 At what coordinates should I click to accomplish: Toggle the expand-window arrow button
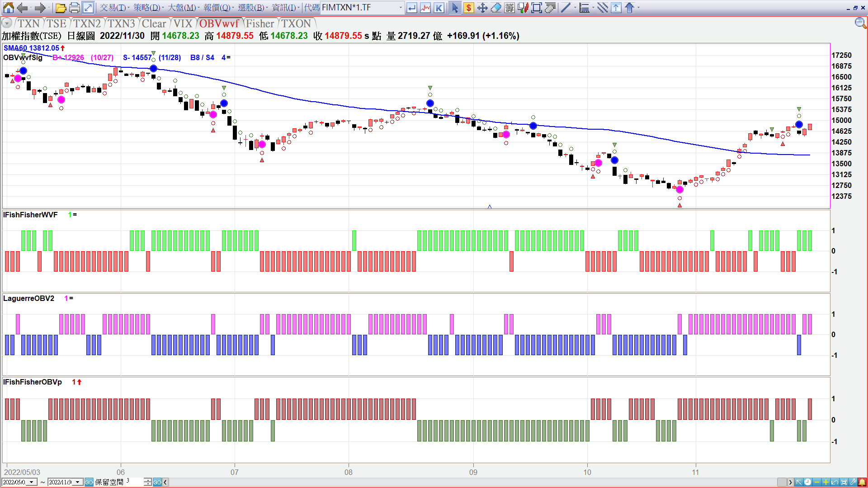click(x=88, y=8)
